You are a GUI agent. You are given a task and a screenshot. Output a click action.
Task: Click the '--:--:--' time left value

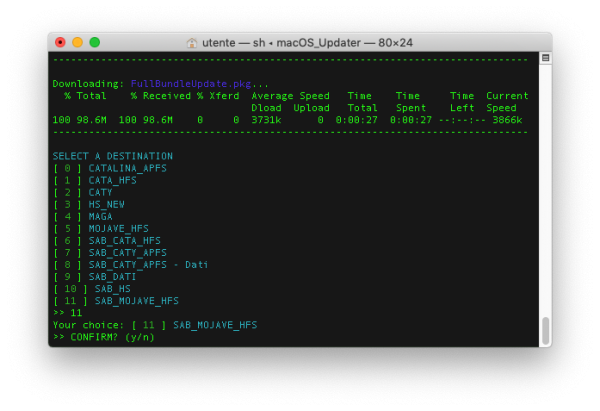(462, 120)
